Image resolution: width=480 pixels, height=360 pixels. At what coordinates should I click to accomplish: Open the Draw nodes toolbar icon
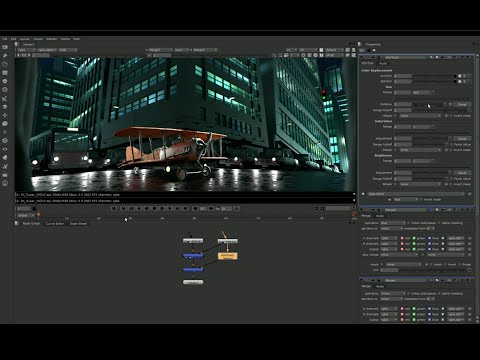[x=5, y=56]
